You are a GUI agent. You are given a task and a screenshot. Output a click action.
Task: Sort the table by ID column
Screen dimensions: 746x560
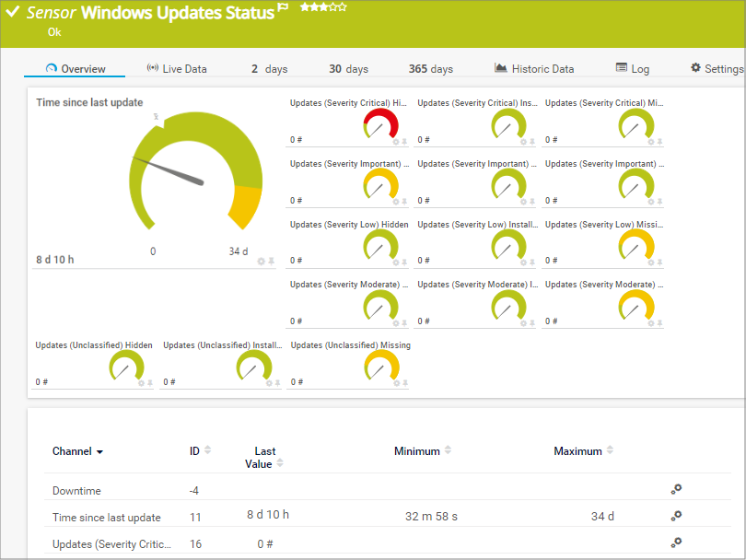tap(207, 450)
